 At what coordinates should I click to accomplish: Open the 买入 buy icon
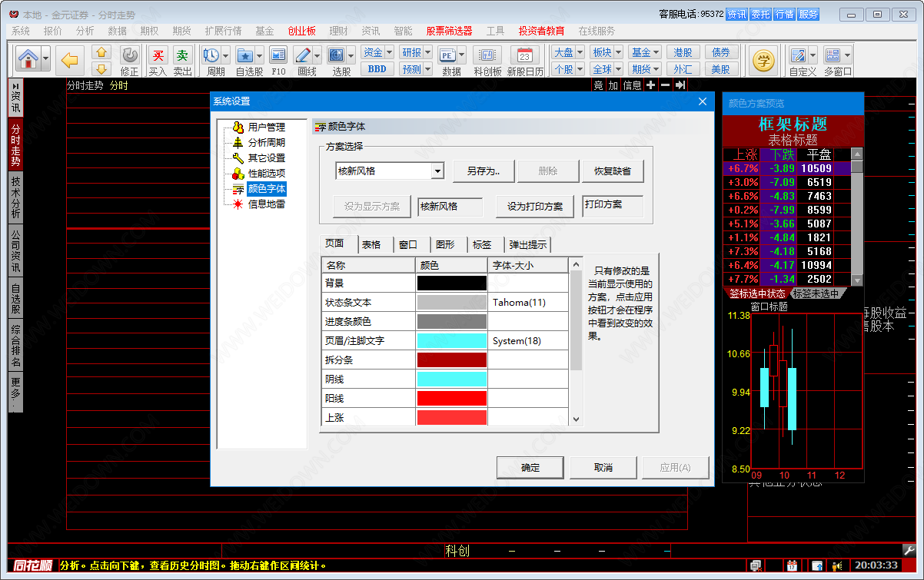pos(158,55)
